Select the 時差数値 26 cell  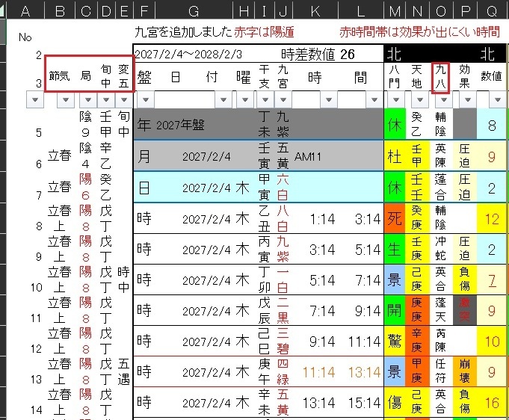tap(318, 54)
